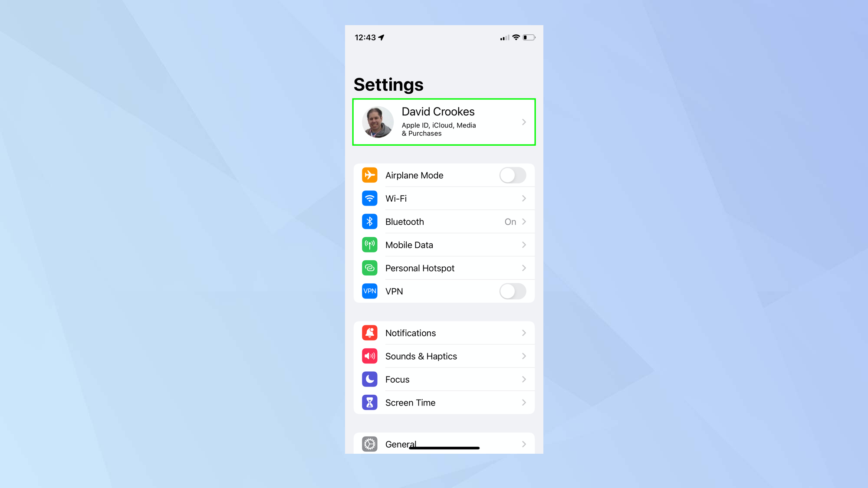The image size is (868, 488).
Task: Open General settings disclosure arrow
Action: coord(523,444)
